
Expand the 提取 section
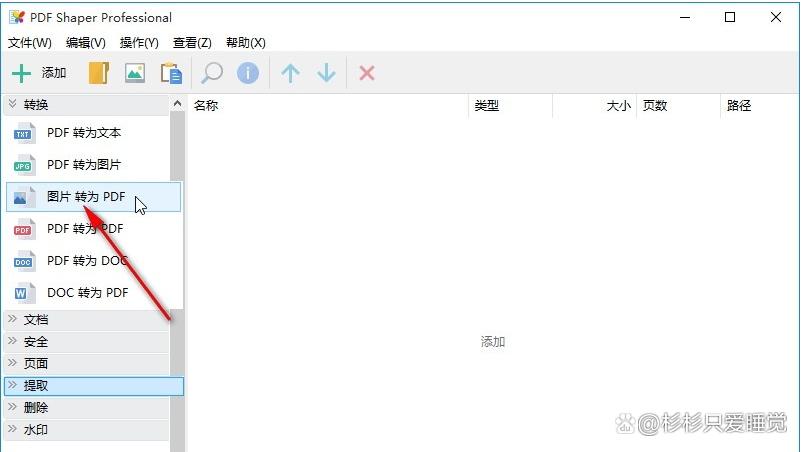point(94,386)
